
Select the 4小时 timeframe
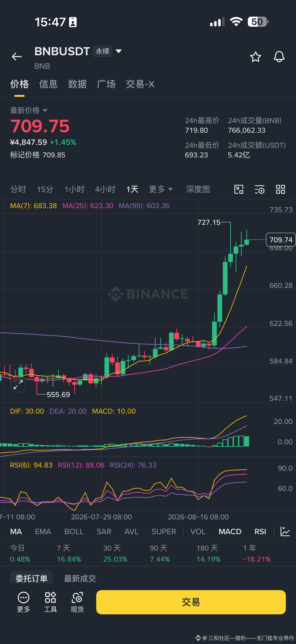(105, 189)
